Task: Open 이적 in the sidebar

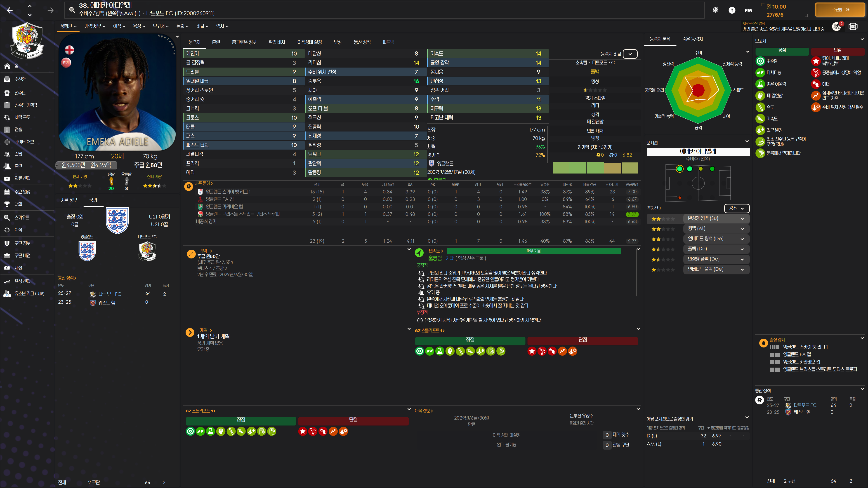Action: 18,230
